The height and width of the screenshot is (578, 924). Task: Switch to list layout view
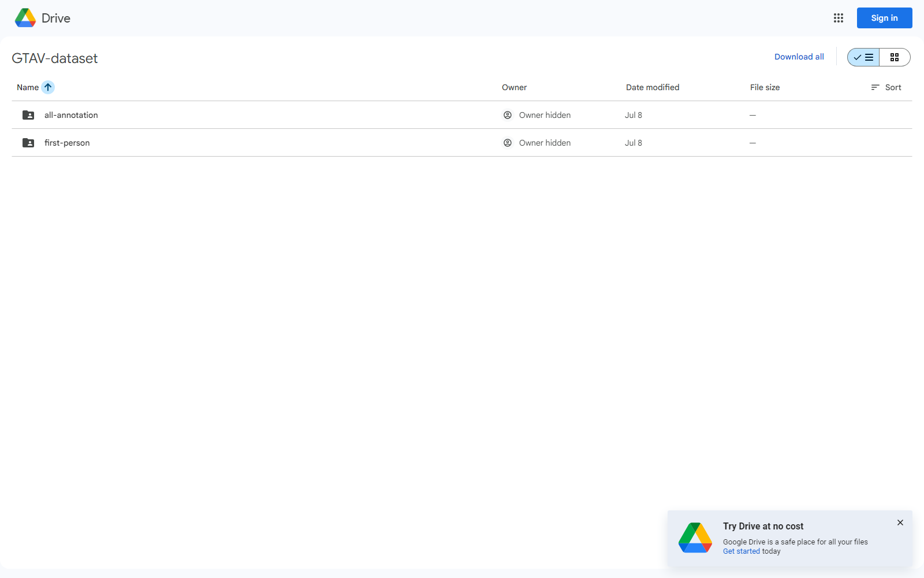863,57
